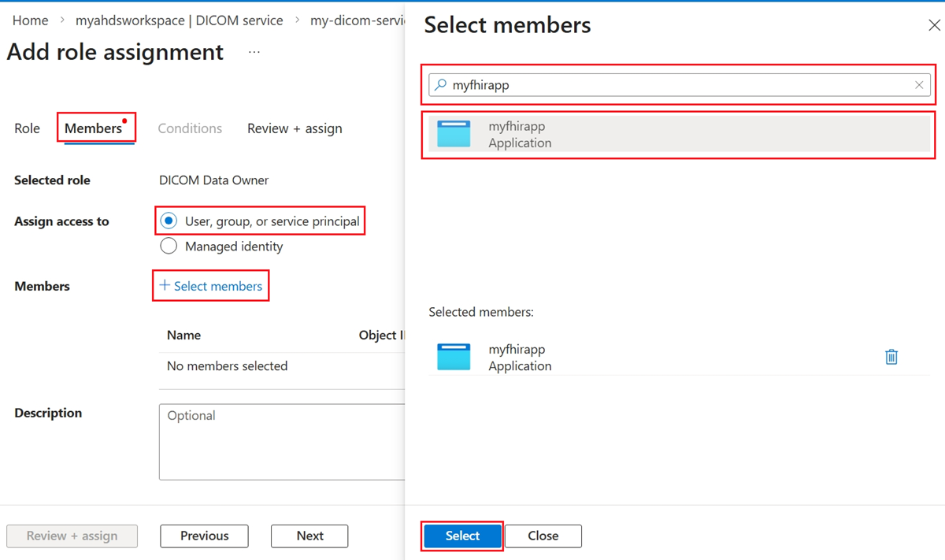Go to the Review + assign tab

pyautogui.click(x=295, y=128)
